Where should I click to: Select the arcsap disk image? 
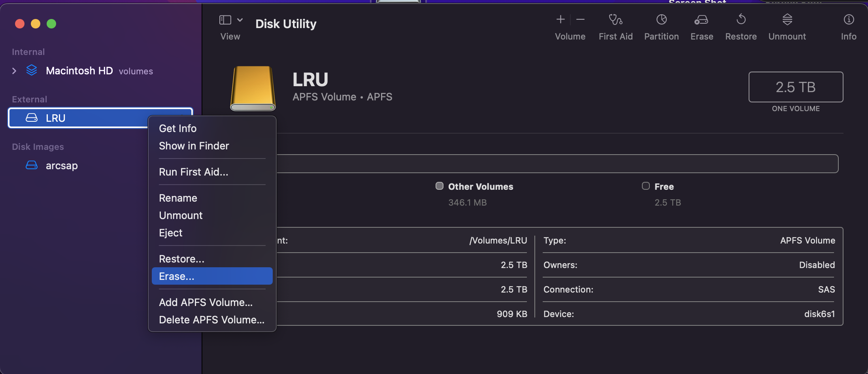pos(62,165)
